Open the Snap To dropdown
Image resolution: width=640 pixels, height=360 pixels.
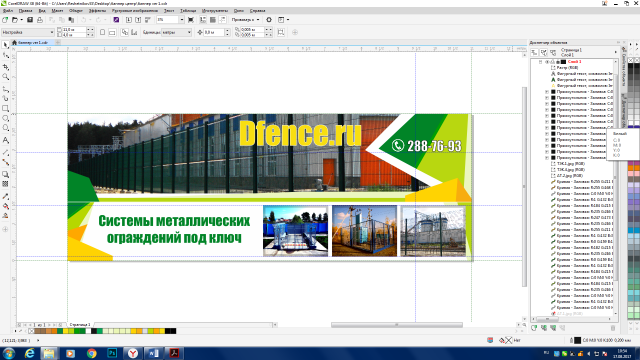245,20
